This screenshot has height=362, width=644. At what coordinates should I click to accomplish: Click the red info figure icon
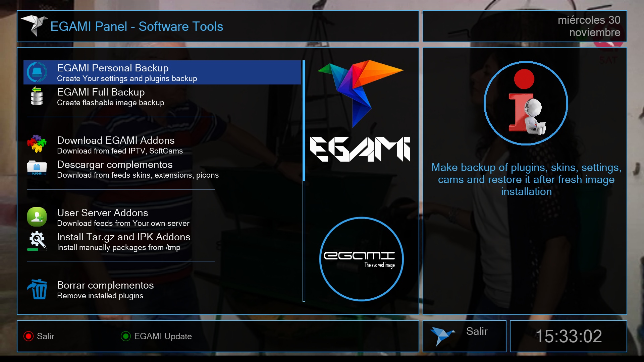point(526,103)
